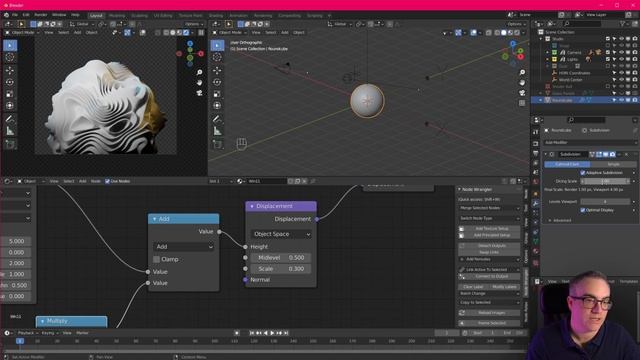This screenshot has height=360, width=640.
Task: Toggle Optimal Display checkbox
Action: [x=582, y=210]
